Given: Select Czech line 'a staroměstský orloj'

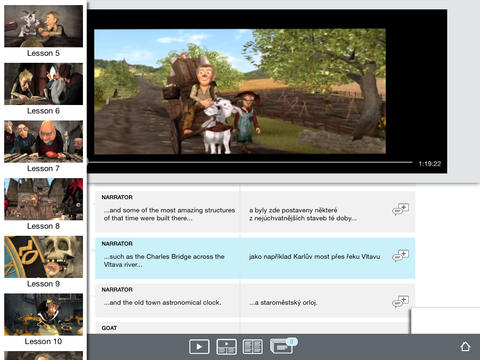Looking at the screenshot, I should coord(283,303).
